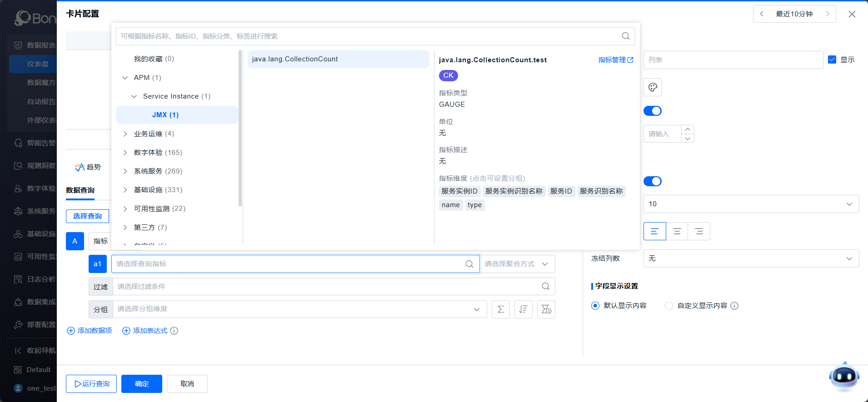Open the chatbot assistant robot icon
868x402 pixels.
(x=844, y=377)
